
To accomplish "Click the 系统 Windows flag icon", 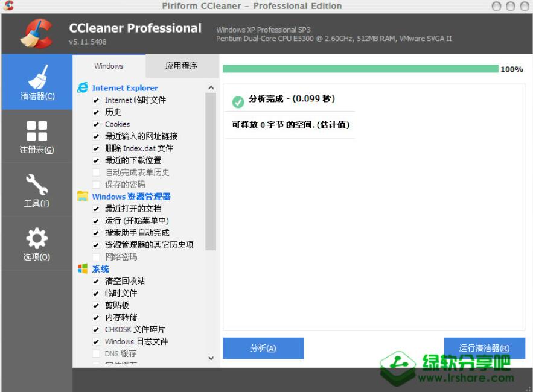I will (x=83, y=269).
